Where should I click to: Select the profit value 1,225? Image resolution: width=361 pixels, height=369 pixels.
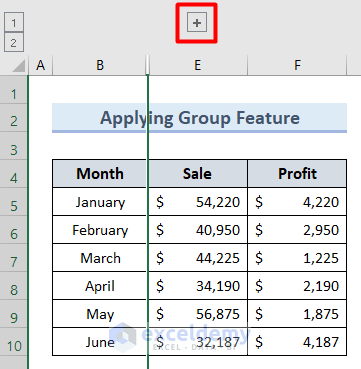point(297,258)
